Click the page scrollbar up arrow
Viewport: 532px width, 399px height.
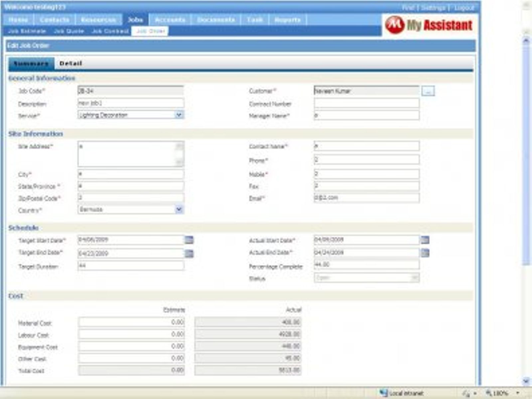click(x=526, y=41)
